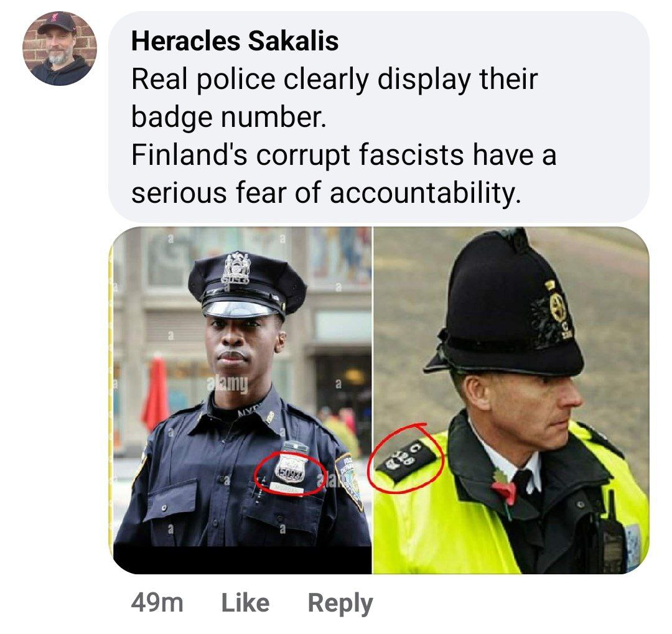The height and width of the screenshot is (634, 672).
Task: Click the NYPD officer's circled chest badge
Action: [290, 473]
